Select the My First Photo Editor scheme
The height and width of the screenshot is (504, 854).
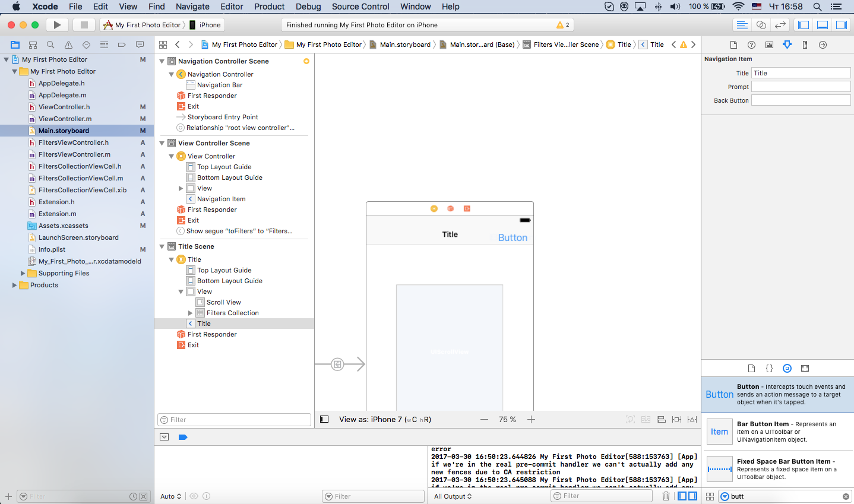[143, 25]
